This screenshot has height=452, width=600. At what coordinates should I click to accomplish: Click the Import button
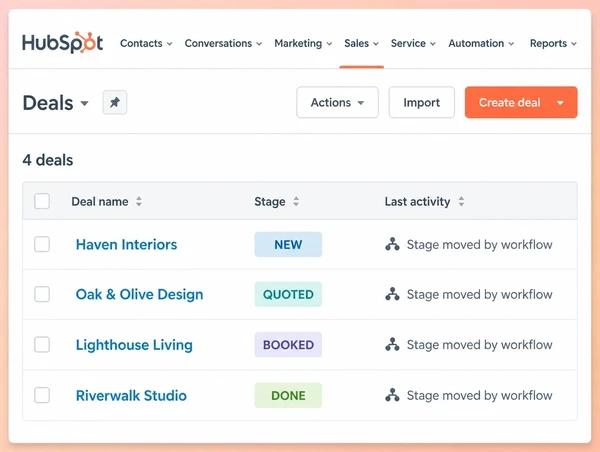click(422, 102)
